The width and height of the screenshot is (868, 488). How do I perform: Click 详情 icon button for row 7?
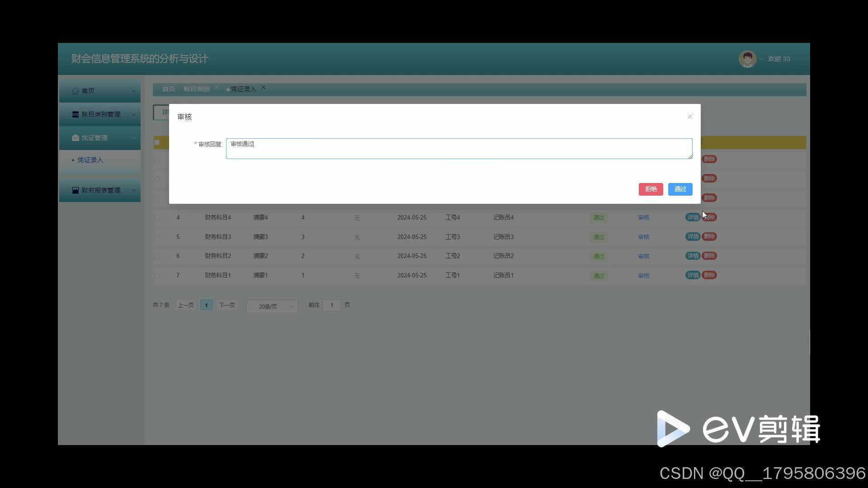[693, 275]
